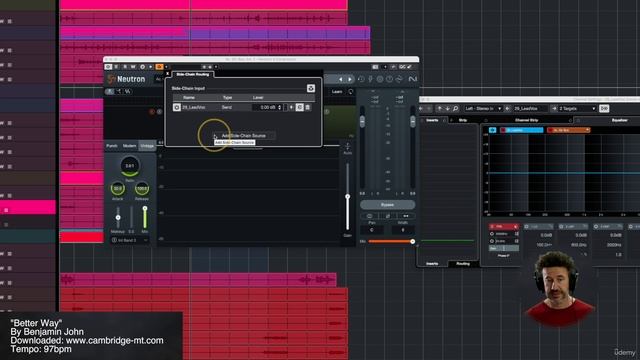Viewport: 640px width, 360px height.
Task: Toggle pre/post fader button in side-chain row
Action: 300,107
